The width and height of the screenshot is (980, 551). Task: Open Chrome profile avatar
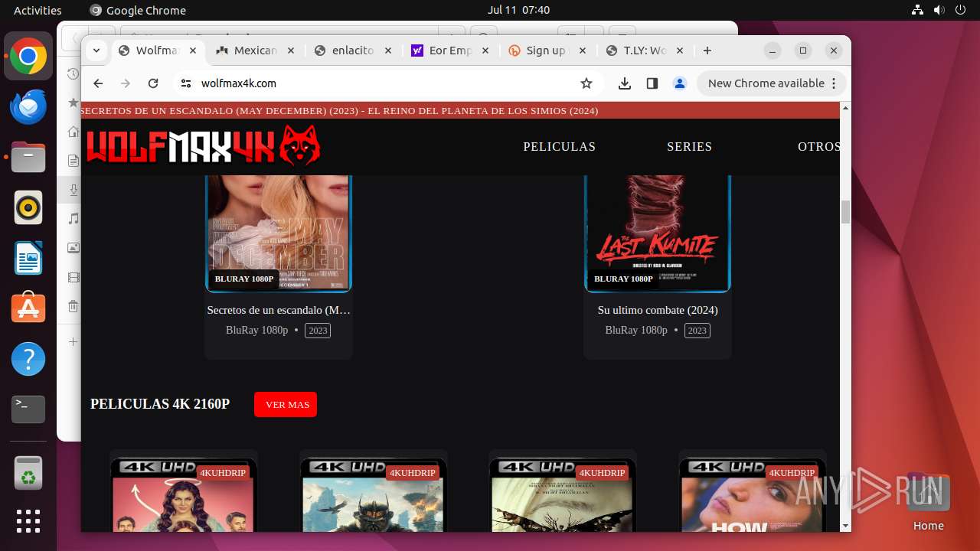(680, 83)
